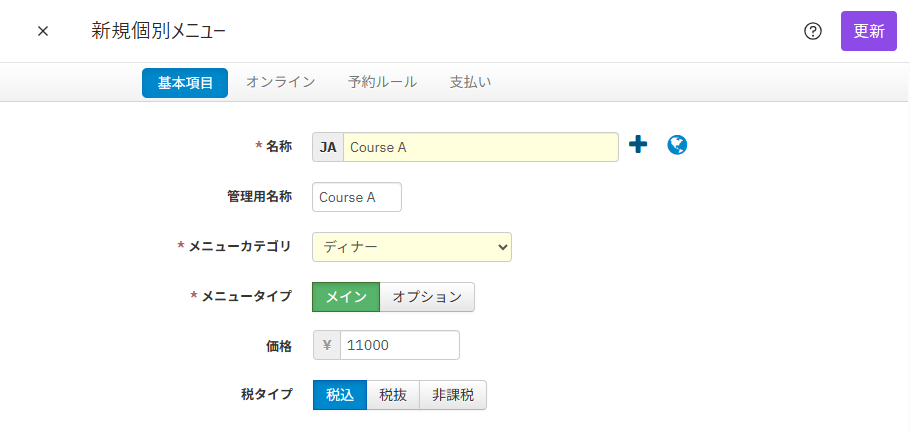Click the 税タイプ label
The width and height of the screenshot is (910, 430).
pyautogui.click(x=266, y=395)
